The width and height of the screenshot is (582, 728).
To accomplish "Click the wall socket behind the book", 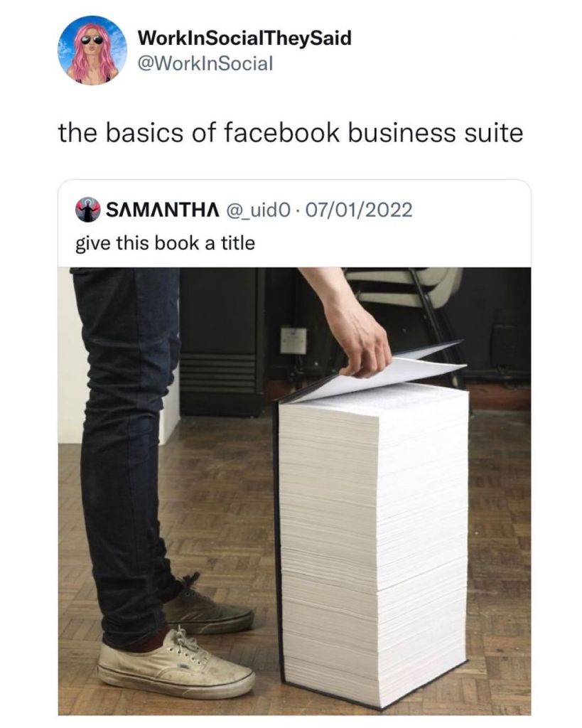I will coord(293,341).
